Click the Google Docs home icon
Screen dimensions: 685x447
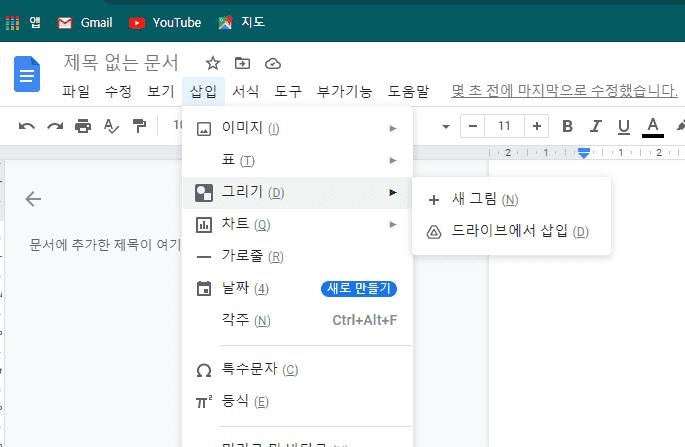[x=27, y=74]
